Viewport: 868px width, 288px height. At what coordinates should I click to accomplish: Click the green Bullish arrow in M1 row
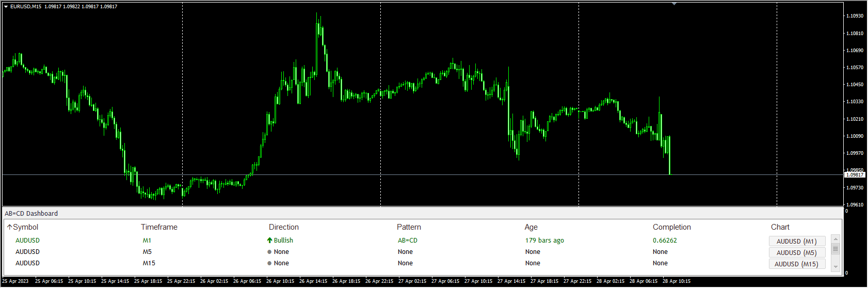pos(269,241)
